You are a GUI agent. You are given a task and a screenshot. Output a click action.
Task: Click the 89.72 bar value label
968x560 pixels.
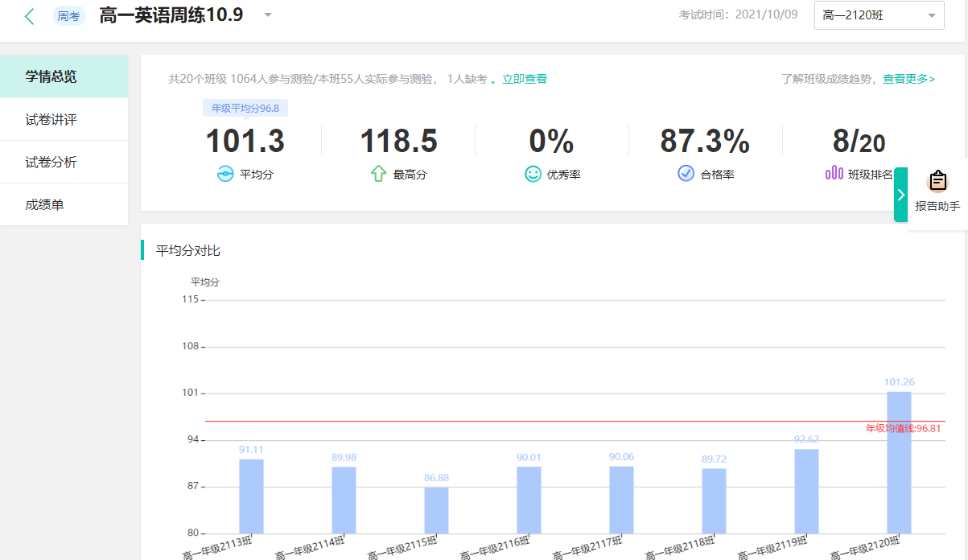(x=714, y=459)
